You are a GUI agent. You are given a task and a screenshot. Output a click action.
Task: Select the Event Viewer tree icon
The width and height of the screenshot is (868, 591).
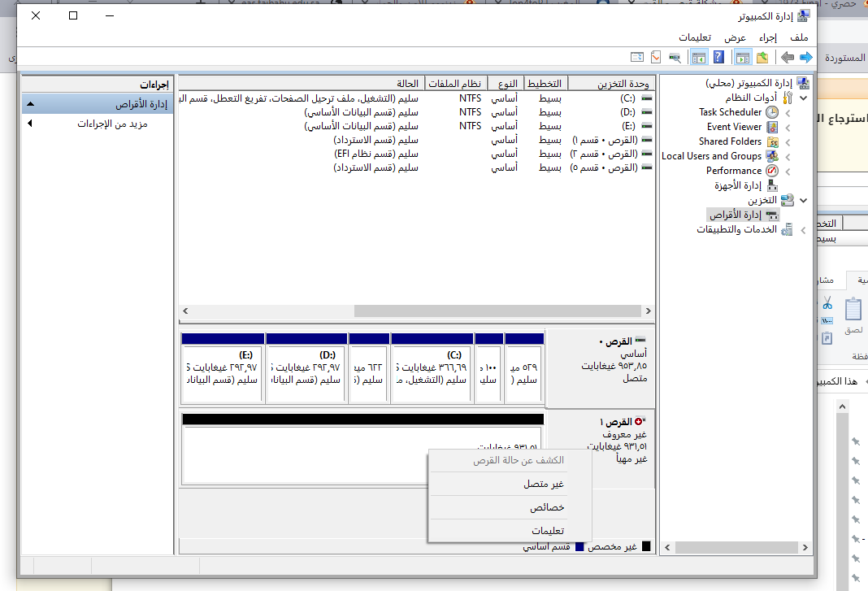771,127
